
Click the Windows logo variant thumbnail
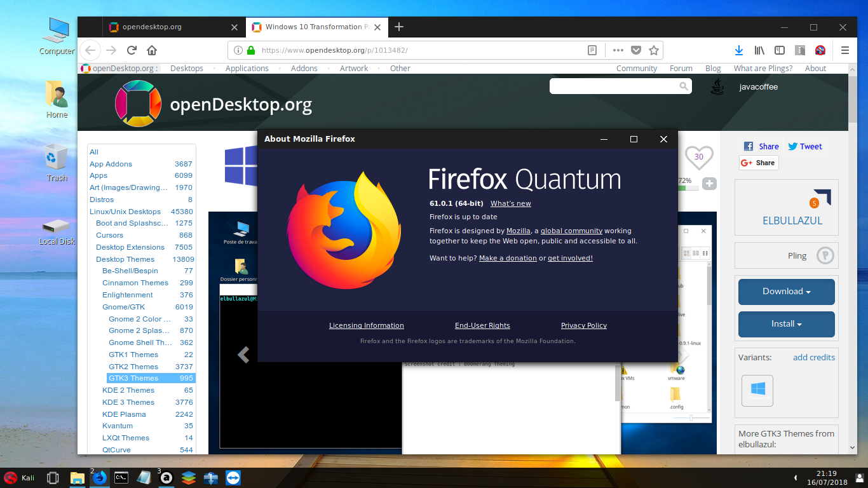pyautogui.click(x=757, y=390)
